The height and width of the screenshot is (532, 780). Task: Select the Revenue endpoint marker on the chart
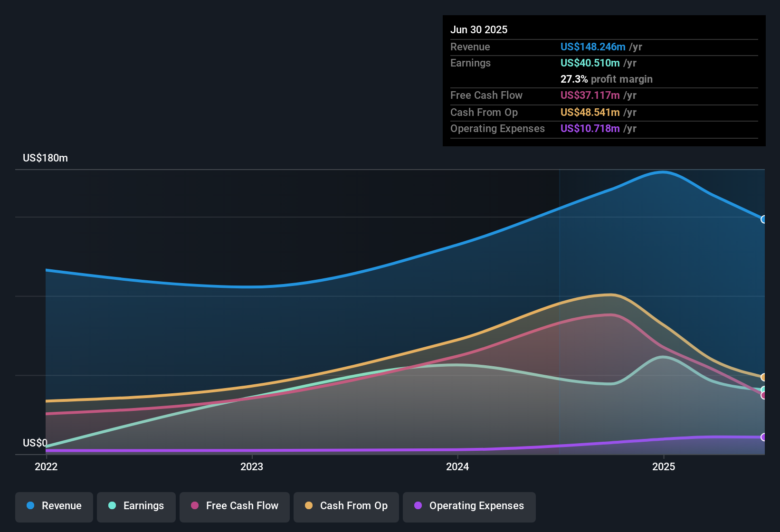pyautogui.click(x=763, y=219)
